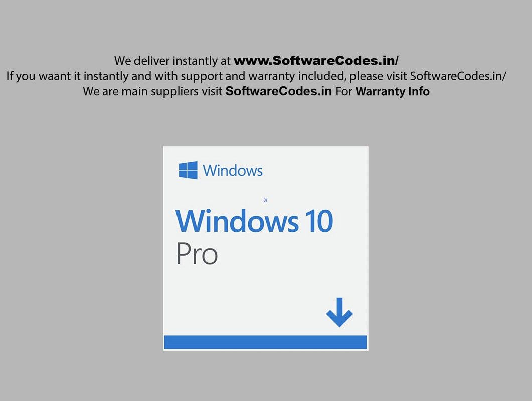Viewport: 532px width, 401px height.
Task: Open the bold www.SoftwareCodes.in/ link
Action: [316, 60]
